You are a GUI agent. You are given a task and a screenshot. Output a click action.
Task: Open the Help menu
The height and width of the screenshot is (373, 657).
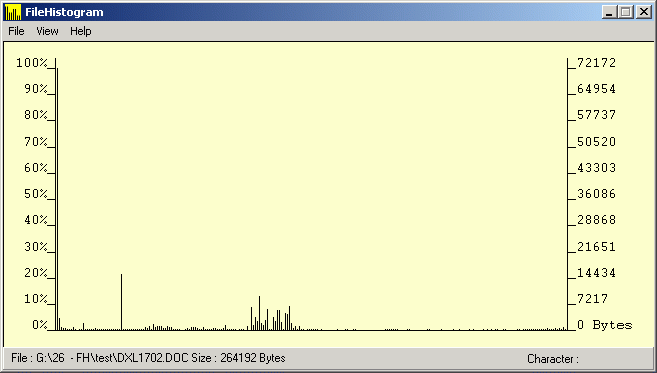coord(80,31)
